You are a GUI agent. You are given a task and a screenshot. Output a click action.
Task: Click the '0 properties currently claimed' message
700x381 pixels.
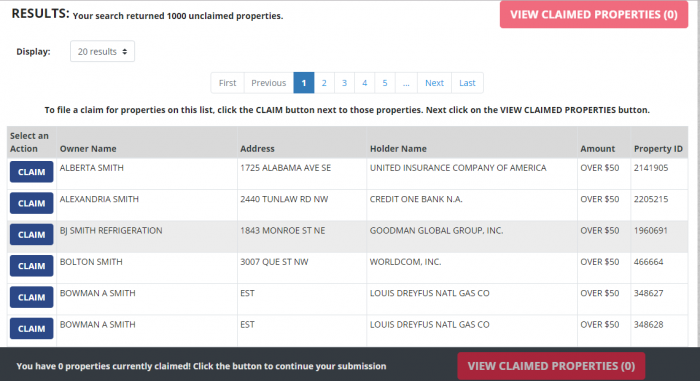coord(201,366)
